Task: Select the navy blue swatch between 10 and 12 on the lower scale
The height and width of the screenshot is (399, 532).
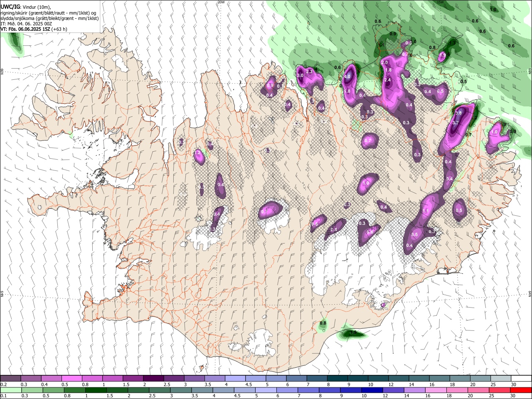Action: (372, 390)
